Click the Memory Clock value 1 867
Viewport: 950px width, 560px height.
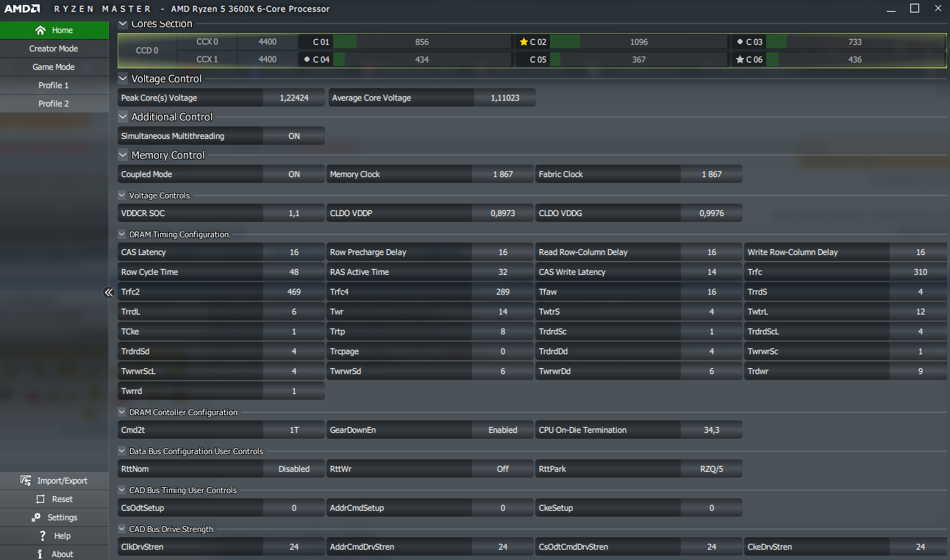point(503,174)
